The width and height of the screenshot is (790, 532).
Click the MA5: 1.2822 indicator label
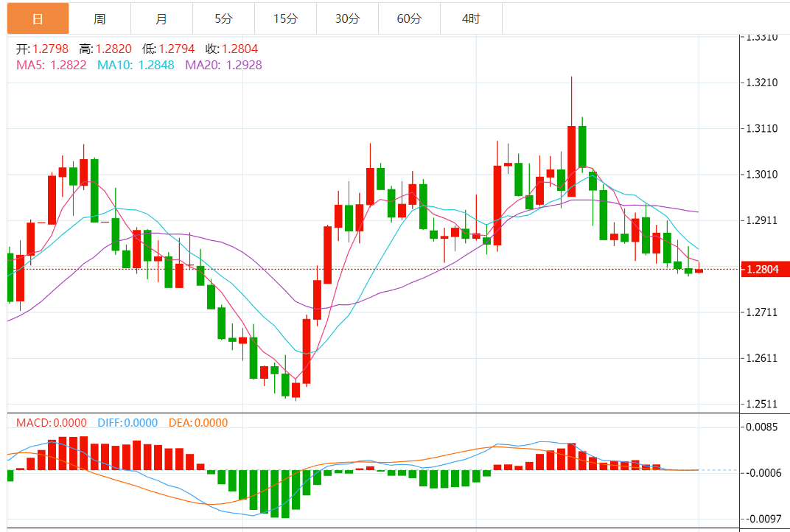pyautogui.click(x=52, y=65)
